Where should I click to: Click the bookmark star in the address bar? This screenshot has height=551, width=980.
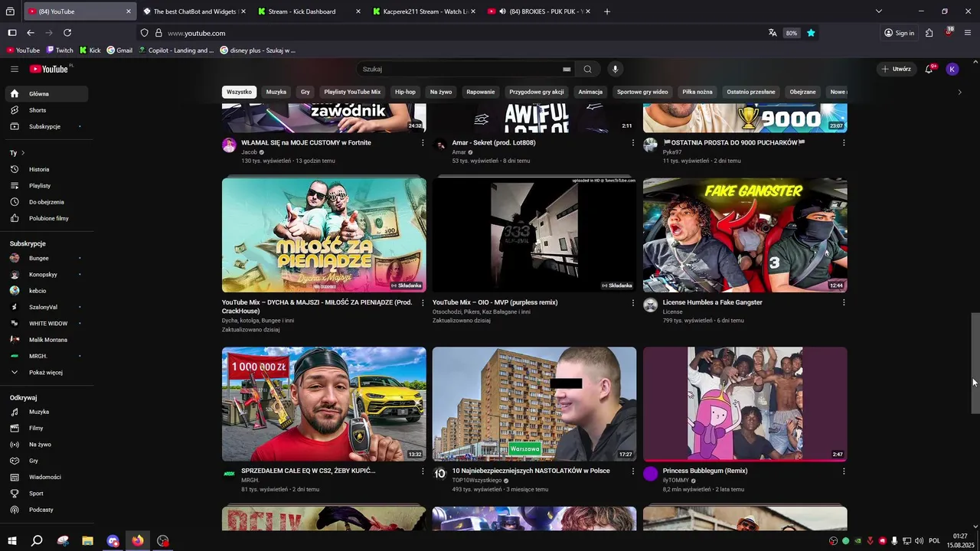[x=811, y=33]
